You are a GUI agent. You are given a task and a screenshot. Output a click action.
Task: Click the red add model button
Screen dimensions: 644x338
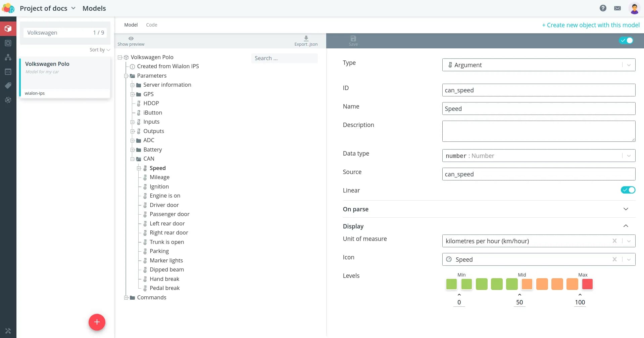point(97,322)
